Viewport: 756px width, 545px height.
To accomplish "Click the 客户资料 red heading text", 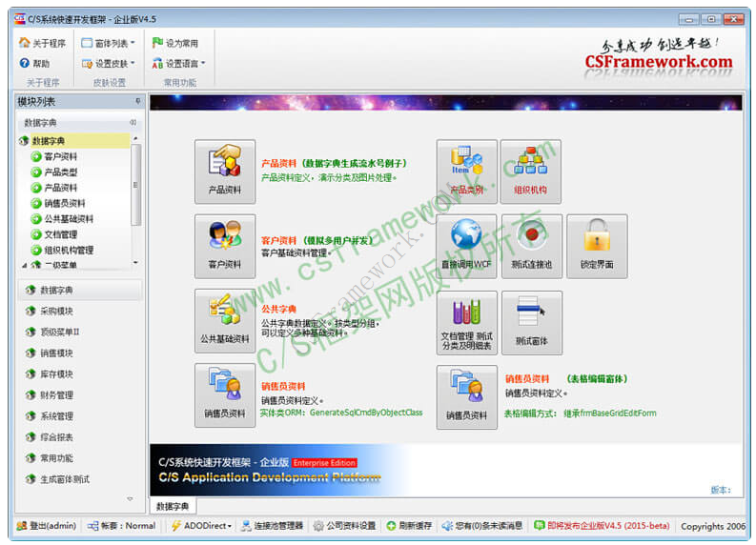I will coord(278,240).
